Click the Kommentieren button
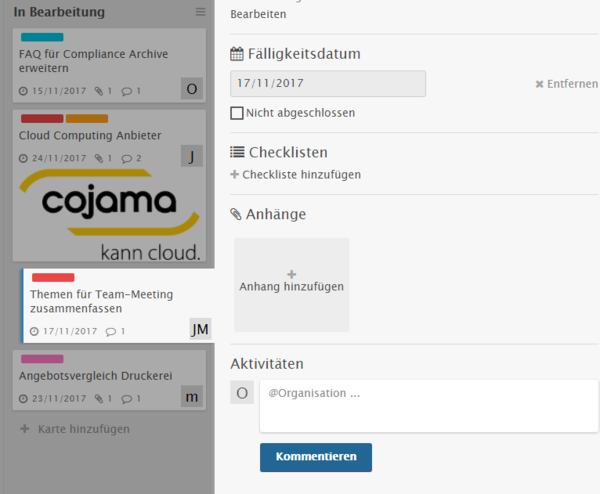Image resolution: width=600 pixels, height=494 pixels. click(x=316, y=457)
